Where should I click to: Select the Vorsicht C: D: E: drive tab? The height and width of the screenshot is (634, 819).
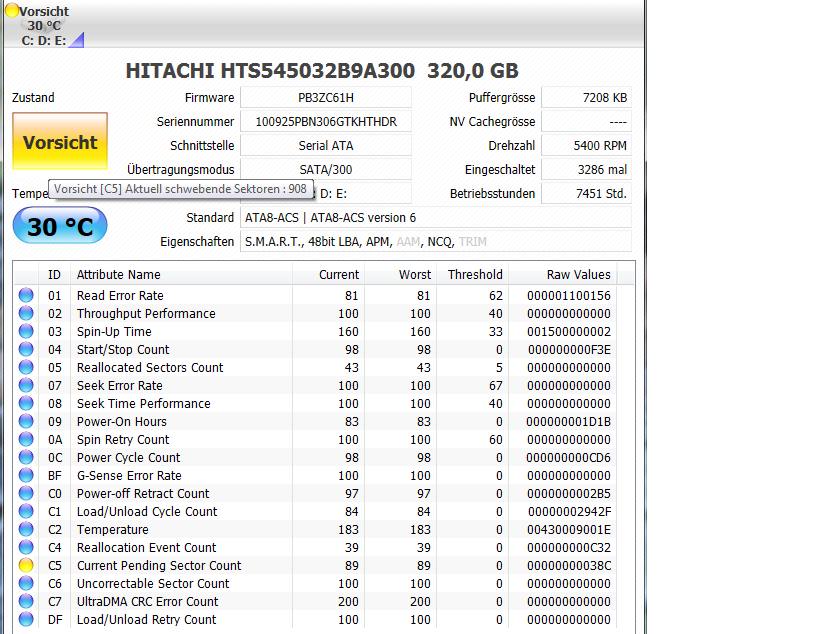(44, 25)
